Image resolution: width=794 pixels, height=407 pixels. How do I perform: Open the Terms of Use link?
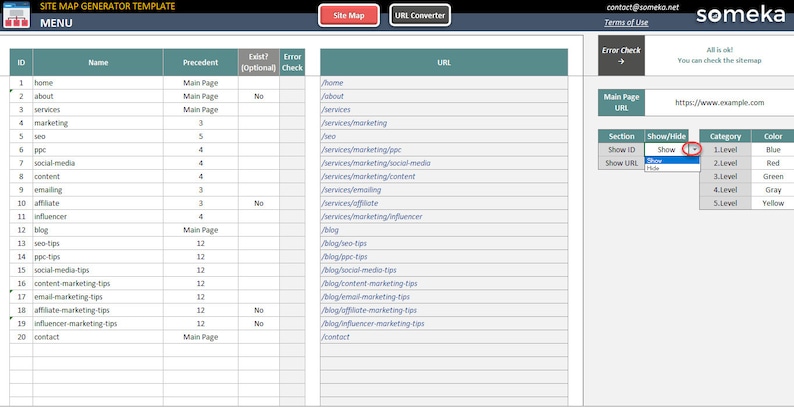pos(626,22)
